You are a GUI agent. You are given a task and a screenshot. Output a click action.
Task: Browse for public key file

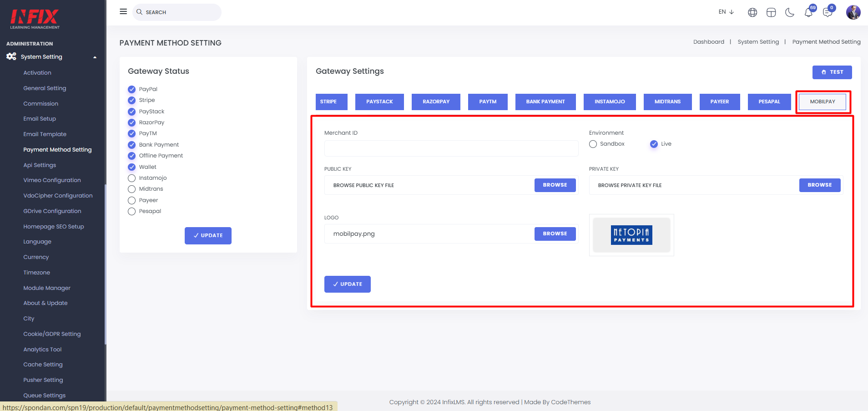(555, 185)
